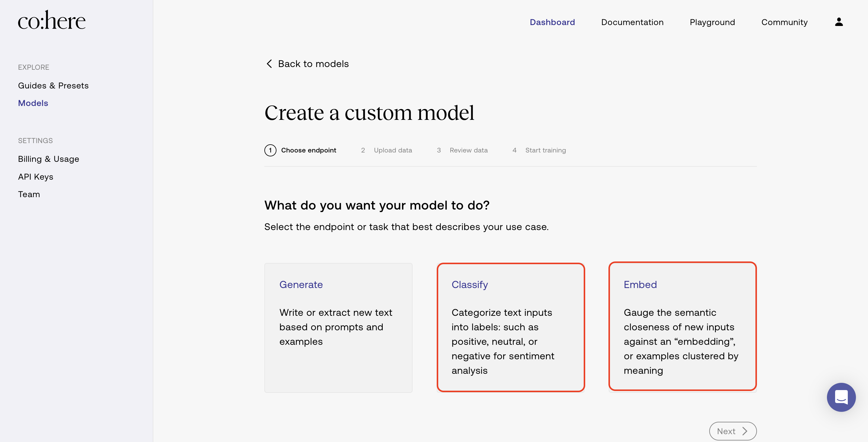Select the Classify endpoint card
This screenshot has height=442, width=868.
(x=510, y=327)
